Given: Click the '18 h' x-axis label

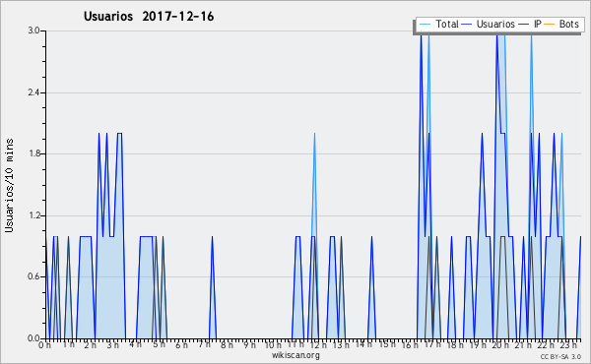Looking at the screenshot, I should coord(455,345).
